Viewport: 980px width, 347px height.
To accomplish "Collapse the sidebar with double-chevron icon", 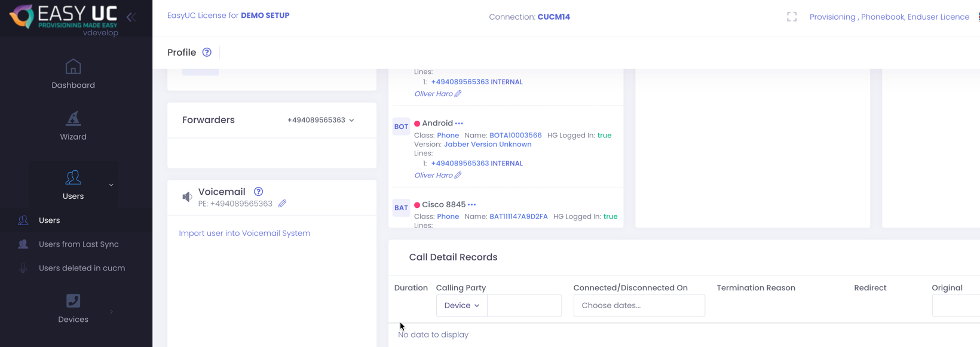I will 131,17.
